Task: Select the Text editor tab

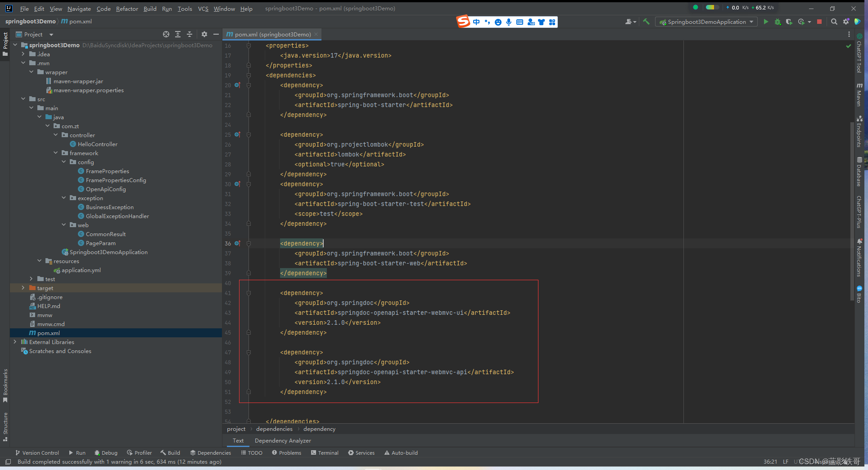Action: click(238, 441)
